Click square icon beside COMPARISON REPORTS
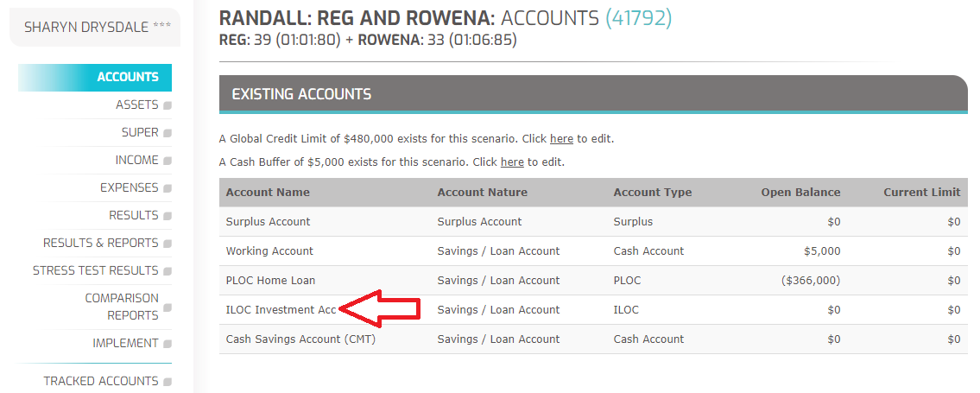 tap(168, 307)
